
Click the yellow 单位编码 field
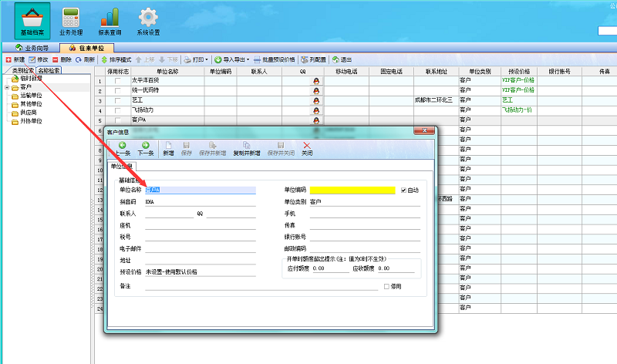(352, 190)
